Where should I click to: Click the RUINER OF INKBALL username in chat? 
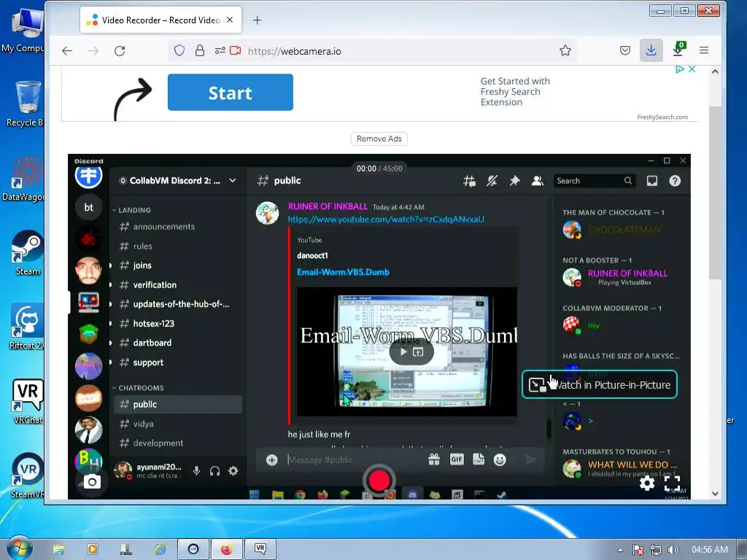pyautogui.click(x=328, y=206)
